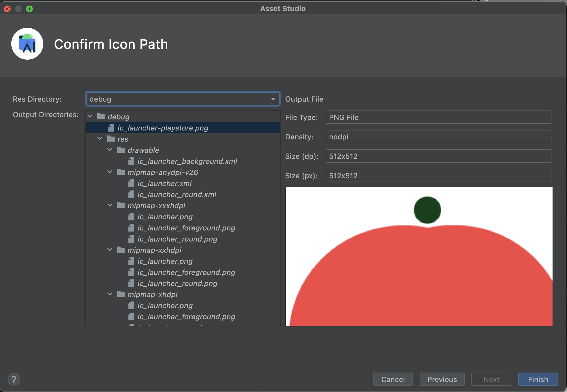This screenshot has height=392, width=567.
Task: Click the ic_launcher-playstore.png file icon
Action: click(x=111, y=128)
